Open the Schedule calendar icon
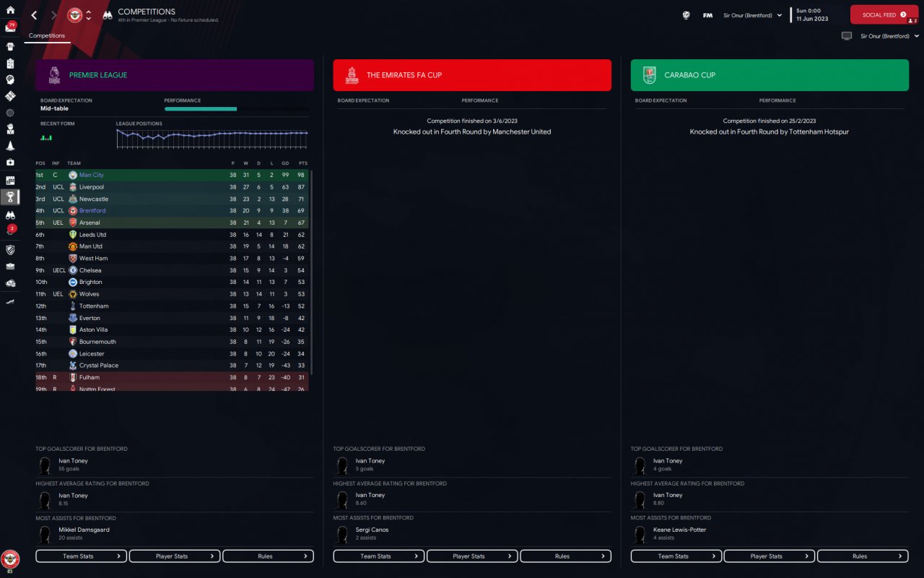The height and width of the screenshot is (578, 924). [10, 180]
